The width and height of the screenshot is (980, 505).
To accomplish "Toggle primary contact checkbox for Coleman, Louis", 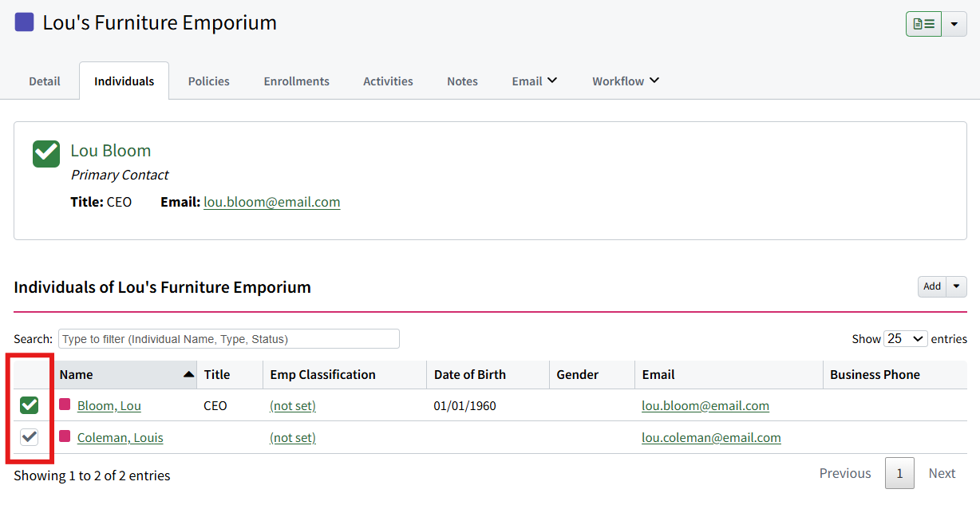I will [x=30, y=437].
